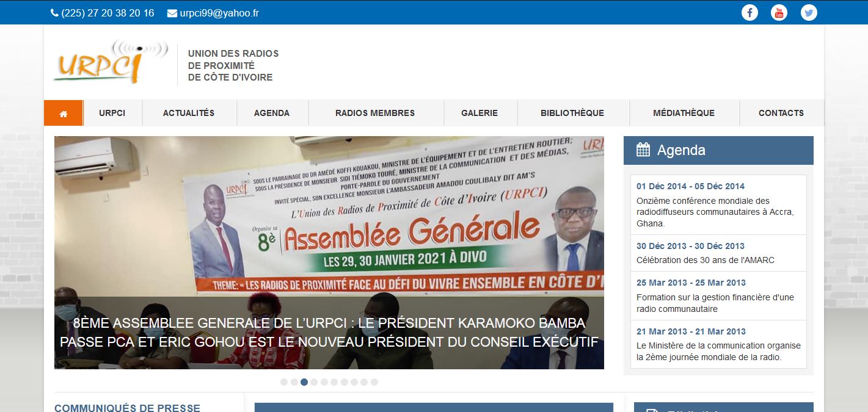868x412 pixels.
Task: Click date 25 Mar 2013 - 25 Mar 2013
Action: pos(691,283)
